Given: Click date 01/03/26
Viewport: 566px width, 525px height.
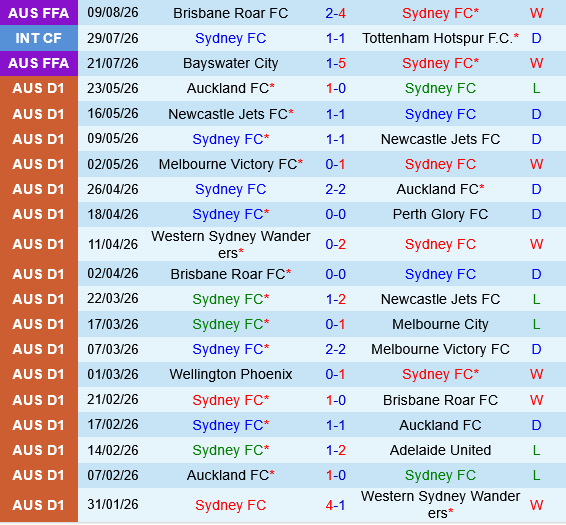Looking at the screenshot, I should [x=113, y=374].
